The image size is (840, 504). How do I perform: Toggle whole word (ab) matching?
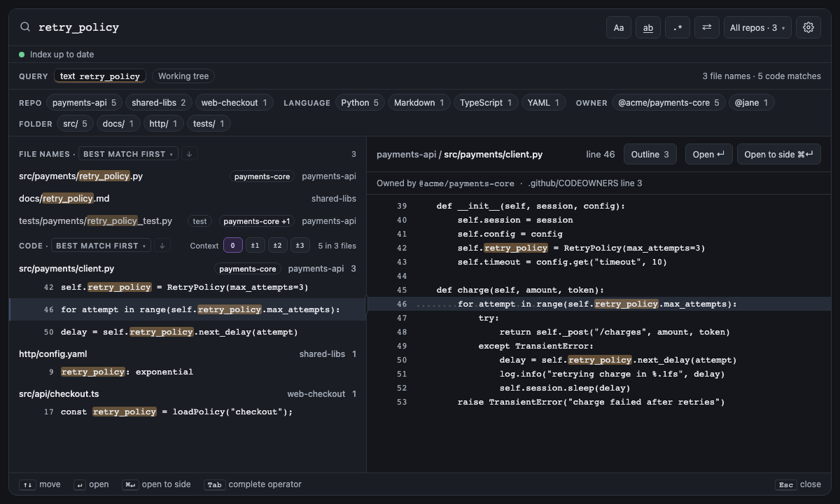(648, 27)
